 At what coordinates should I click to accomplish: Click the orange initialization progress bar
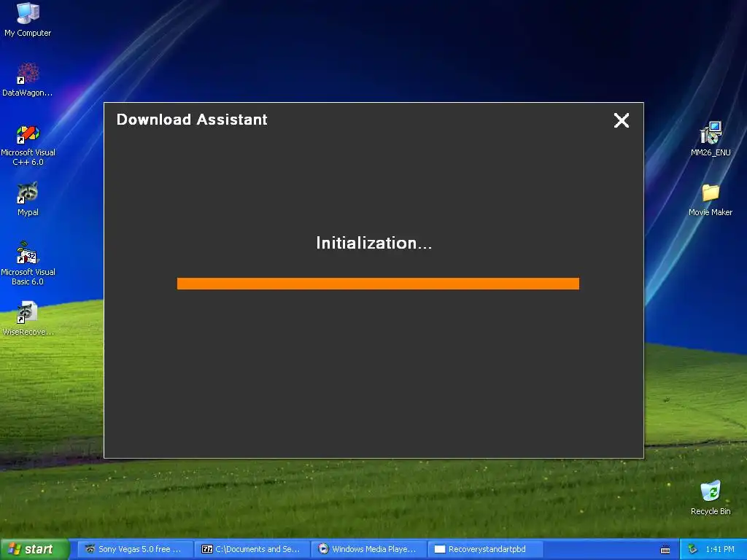click(379, 284)
